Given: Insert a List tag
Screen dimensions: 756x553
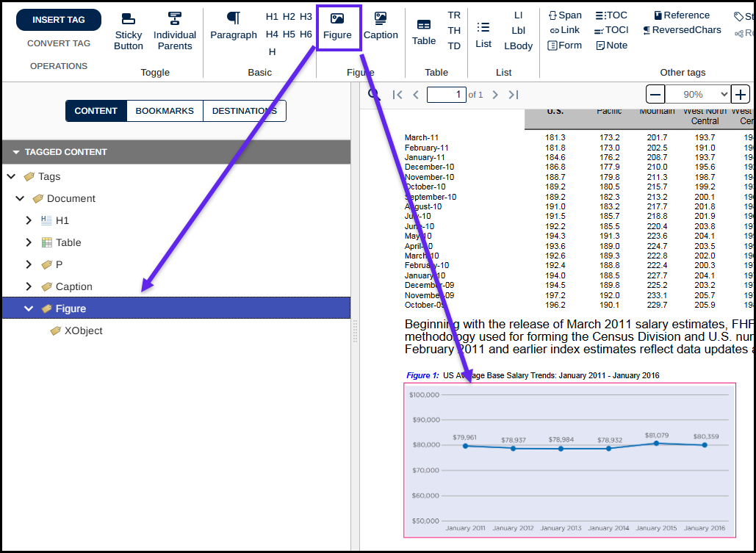Looking at the screenshot, I should (483, 35).
